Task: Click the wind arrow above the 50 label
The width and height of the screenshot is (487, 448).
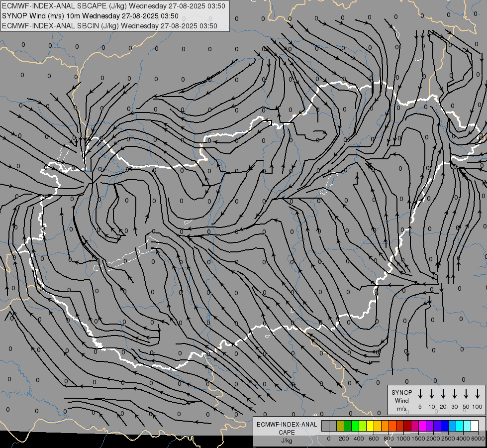Action: click(466, 394)
